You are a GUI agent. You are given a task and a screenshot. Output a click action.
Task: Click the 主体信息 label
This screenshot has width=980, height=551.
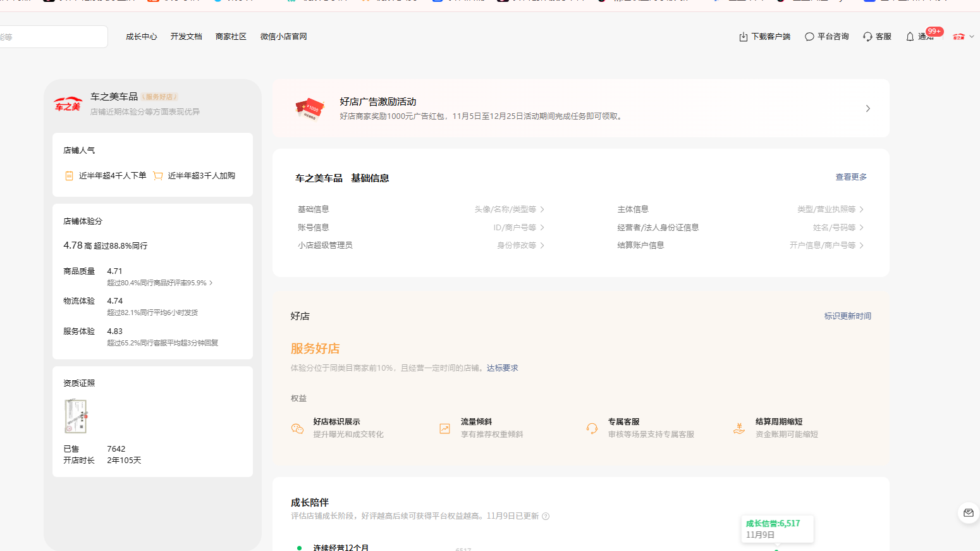click(x=633, y=209)
